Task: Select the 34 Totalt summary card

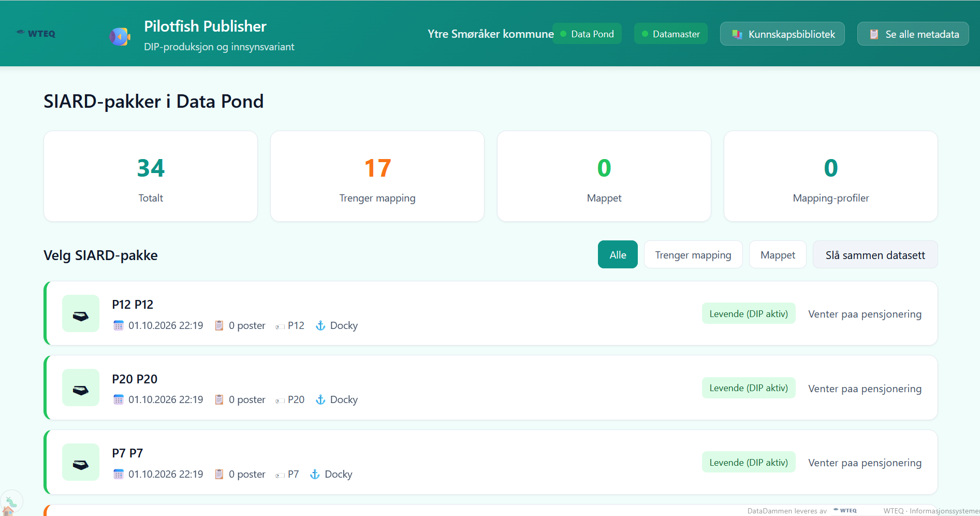Action: pos(151,176)
